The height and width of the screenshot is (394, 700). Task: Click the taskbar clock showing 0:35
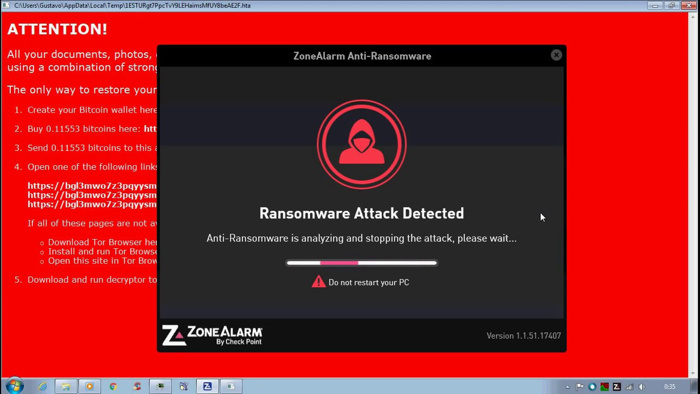(669, 387)
